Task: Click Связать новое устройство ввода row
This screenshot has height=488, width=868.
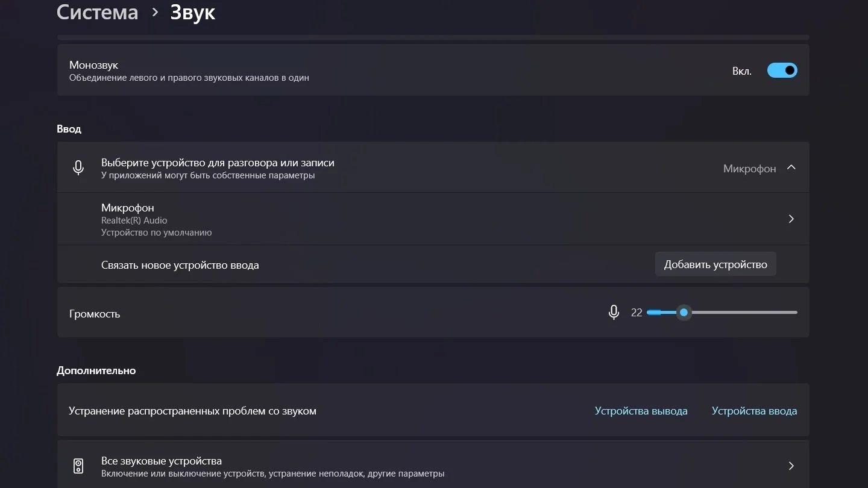Action: (433, 264)
